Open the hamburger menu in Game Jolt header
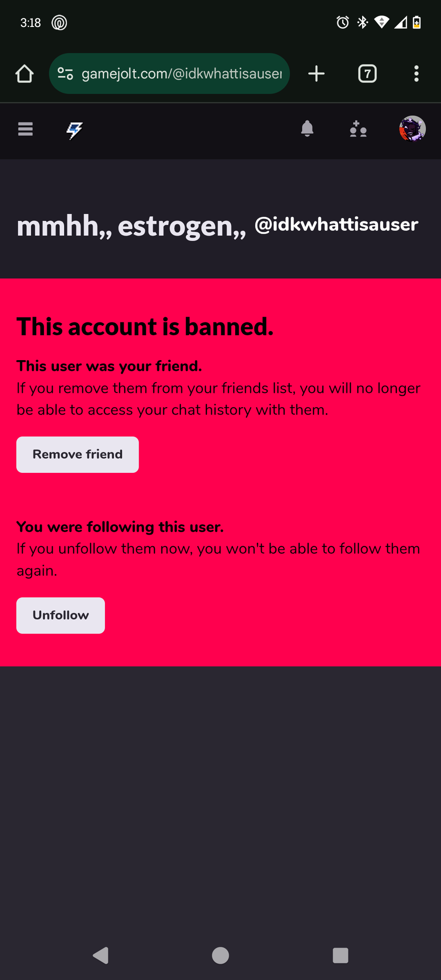The image size is (441, 980). (x=25, y=129)
